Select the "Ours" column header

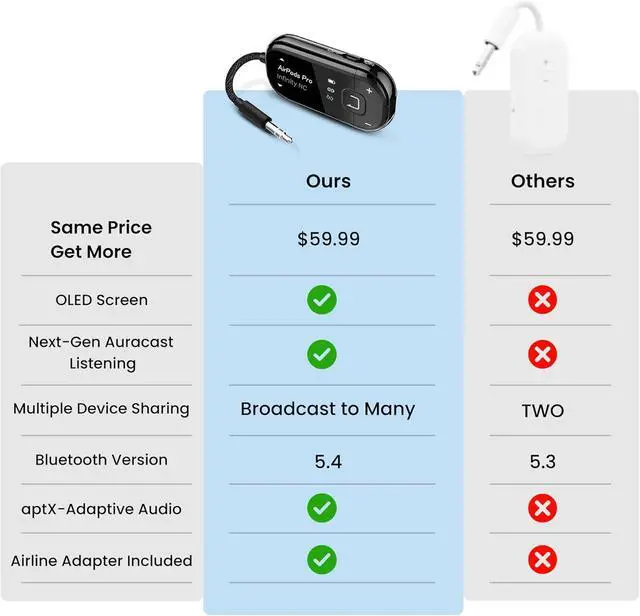[x=328, y=181]
